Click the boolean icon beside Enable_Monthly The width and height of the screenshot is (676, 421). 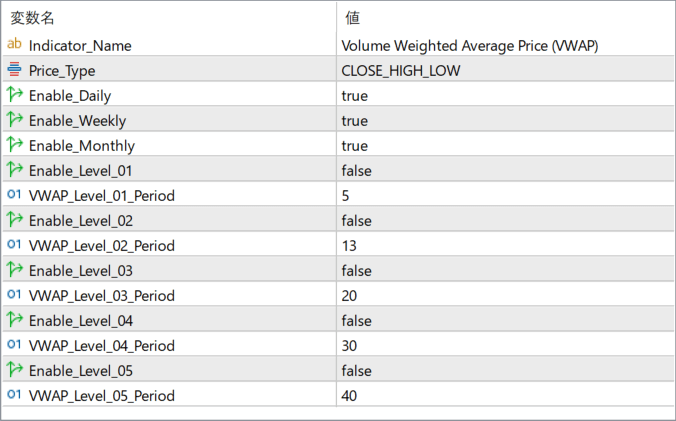tap(14, 145)
